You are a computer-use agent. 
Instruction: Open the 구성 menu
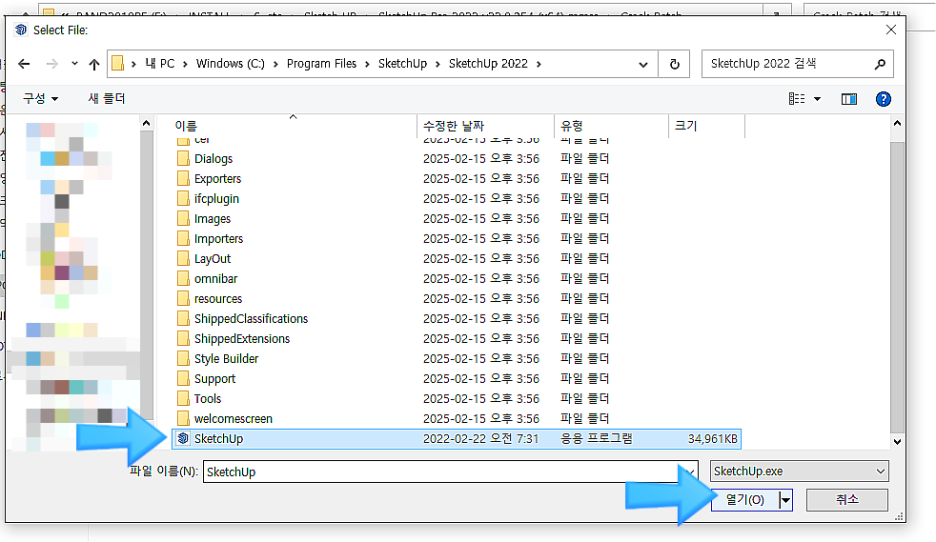coord(40,98)
